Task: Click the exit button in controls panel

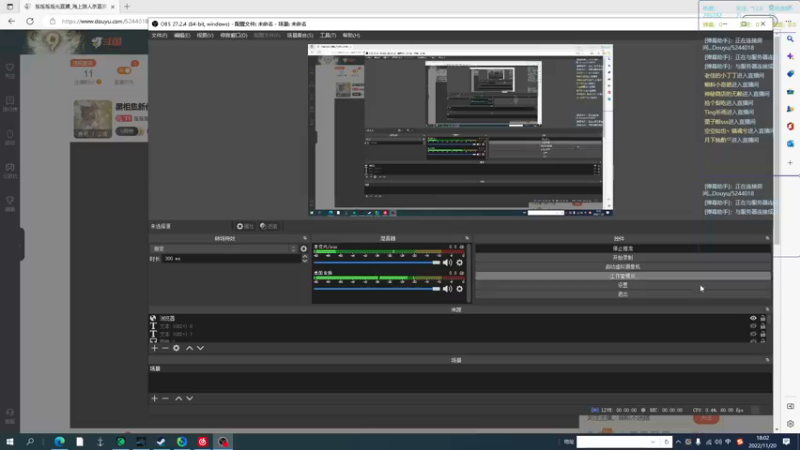Action: (x=622, y=294)
